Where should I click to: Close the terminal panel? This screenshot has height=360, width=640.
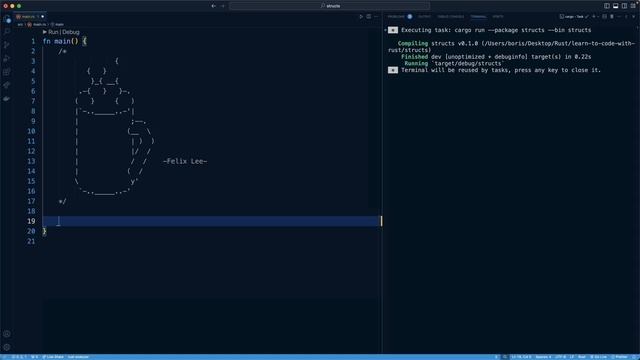coord(633,17)
